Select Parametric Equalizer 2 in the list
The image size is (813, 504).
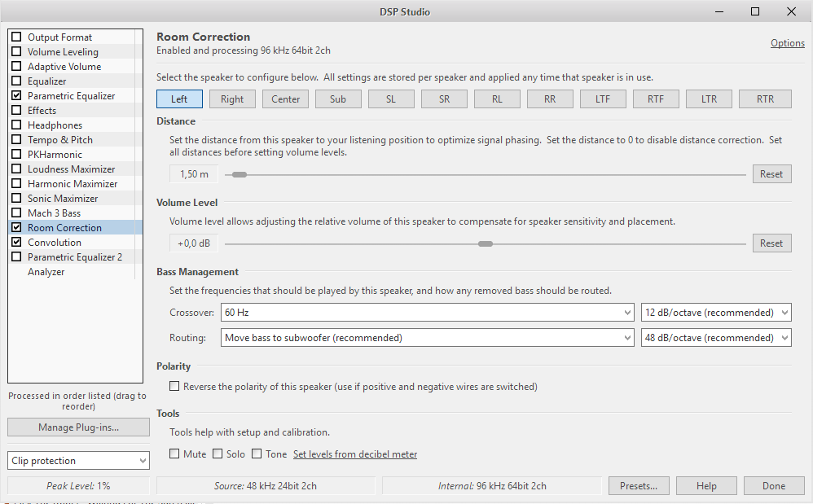coord(75,257)
